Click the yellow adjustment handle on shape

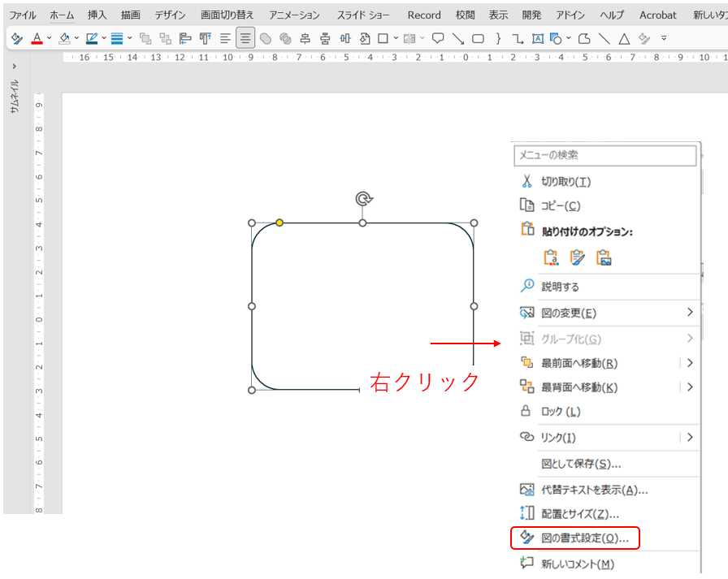point(279,223)
